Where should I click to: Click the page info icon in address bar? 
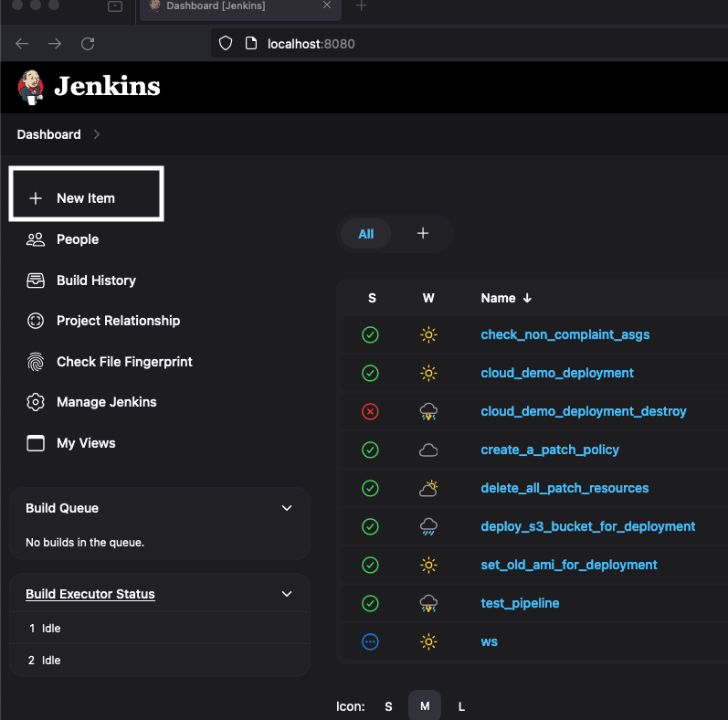point(251,44)
